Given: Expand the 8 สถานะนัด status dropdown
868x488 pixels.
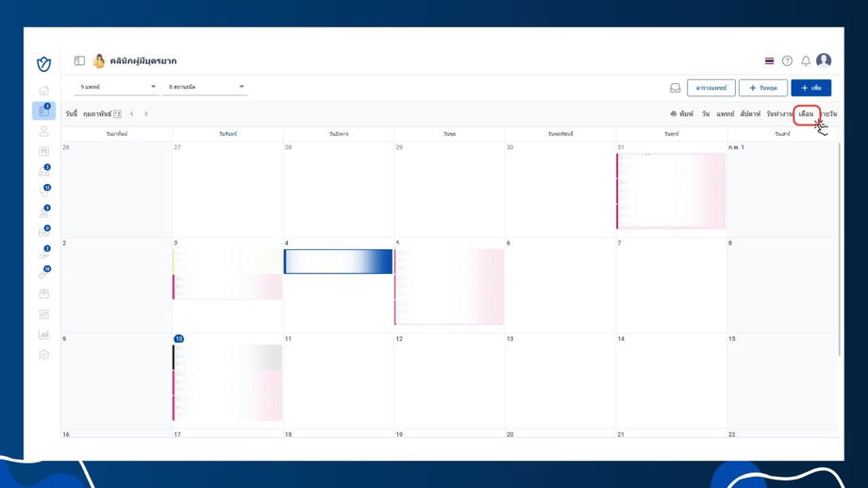Looking at the screenshot, I should pyautogui.click(x=206, y=87).
